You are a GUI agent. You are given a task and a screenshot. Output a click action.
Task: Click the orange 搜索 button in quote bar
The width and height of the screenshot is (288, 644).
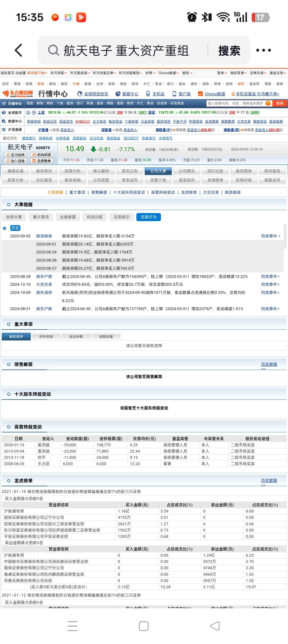pyautogui.click(x=280, y=103)
